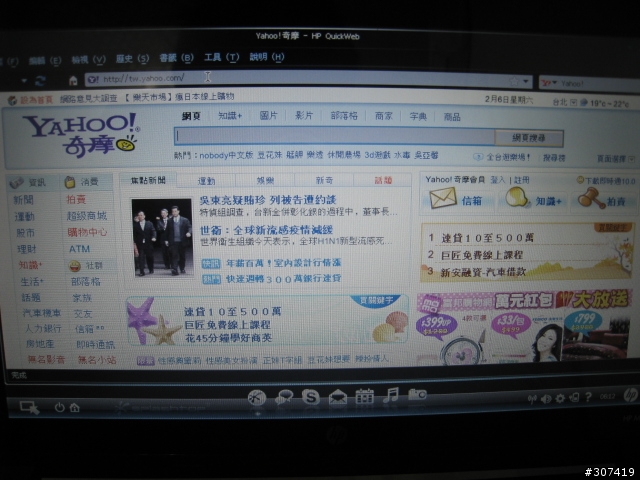Open the email envelope dock icon

pos(338,397)
